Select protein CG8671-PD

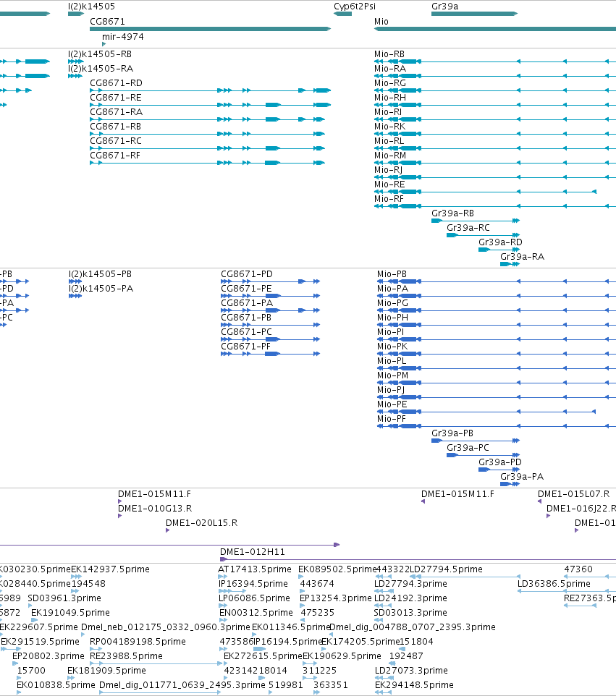click(271, 281)
